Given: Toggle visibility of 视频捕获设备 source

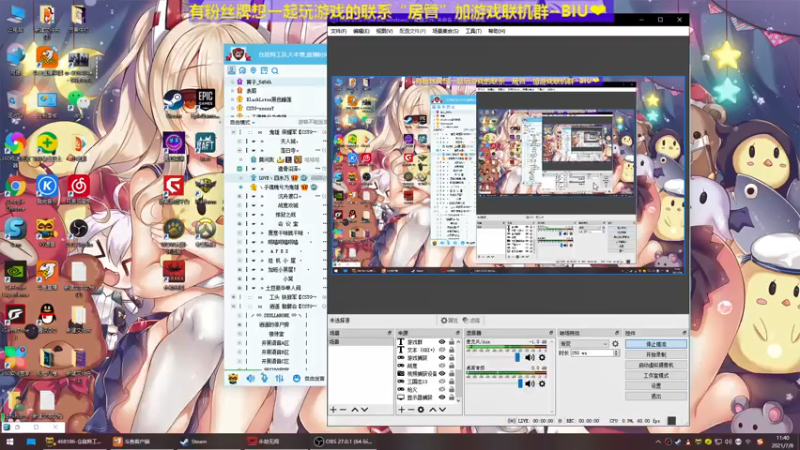Looking at the screenshot, I should click(442, 373).
